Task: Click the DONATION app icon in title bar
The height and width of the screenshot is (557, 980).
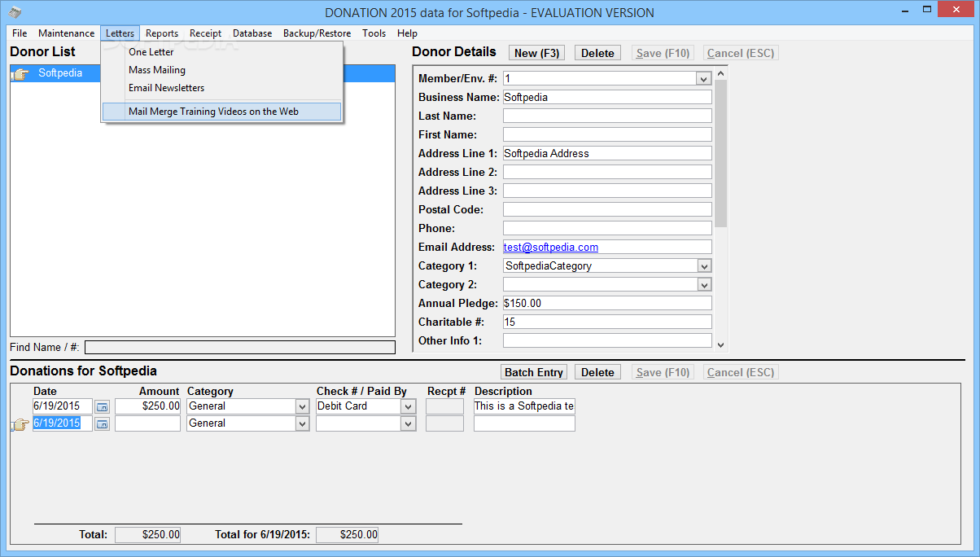Action: [15, 12]
